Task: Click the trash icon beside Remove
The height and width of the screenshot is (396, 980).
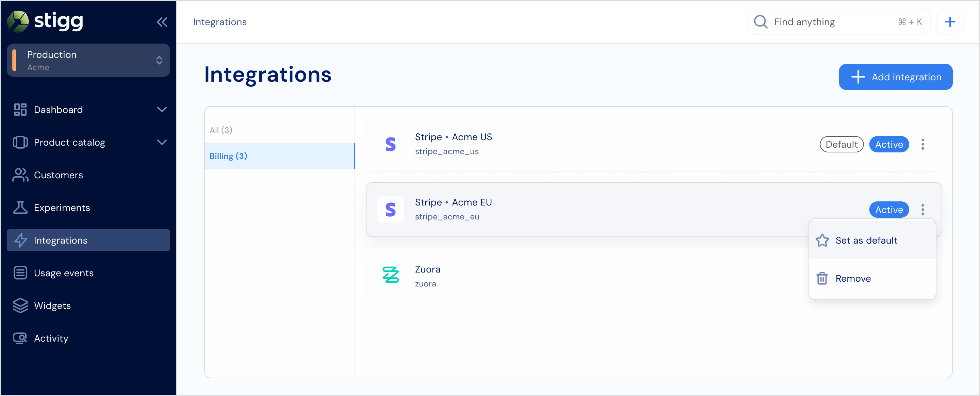Action: point(822,278)
